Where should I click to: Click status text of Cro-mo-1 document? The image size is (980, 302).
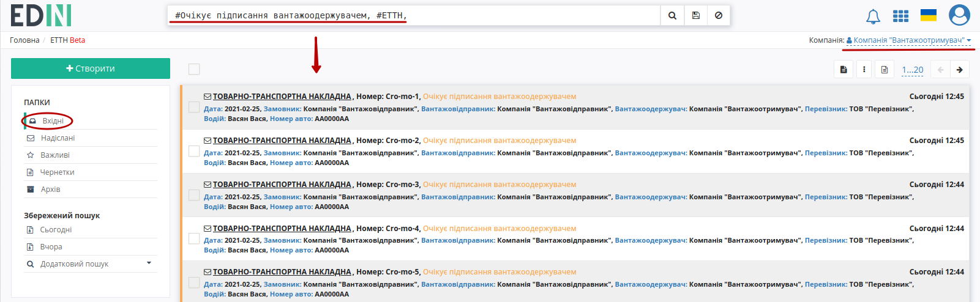499,97
